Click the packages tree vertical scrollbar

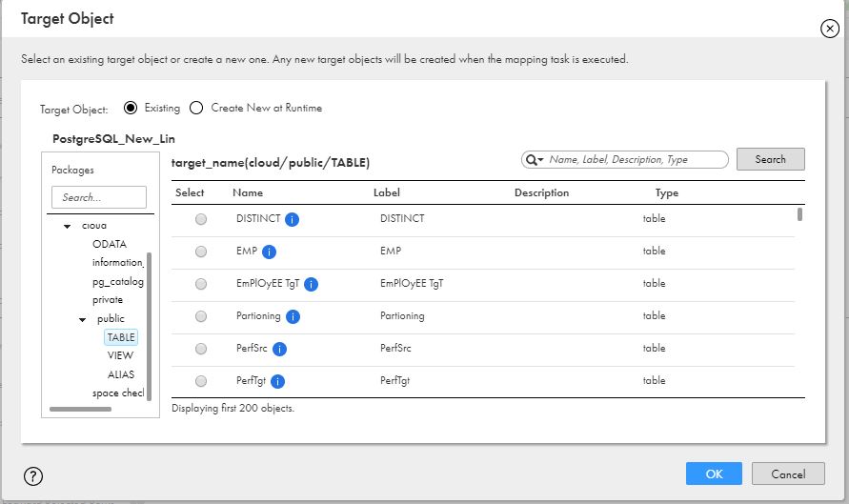(x=149, y=326)
